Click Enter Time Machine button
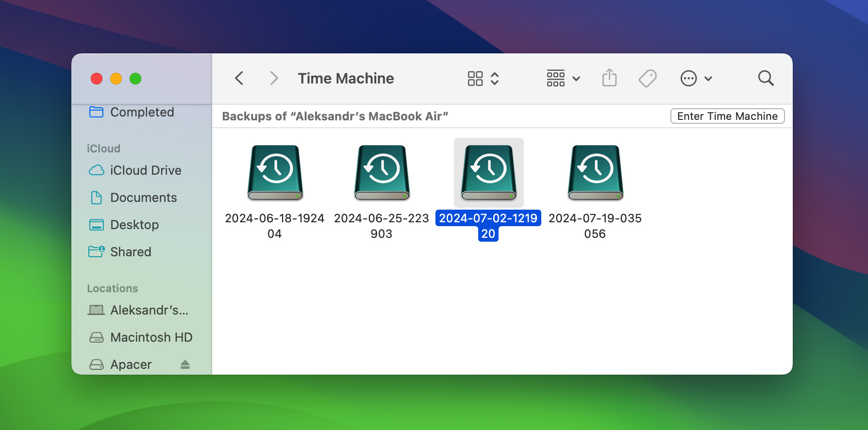This screenshot has height=430, width=868. 727,116
